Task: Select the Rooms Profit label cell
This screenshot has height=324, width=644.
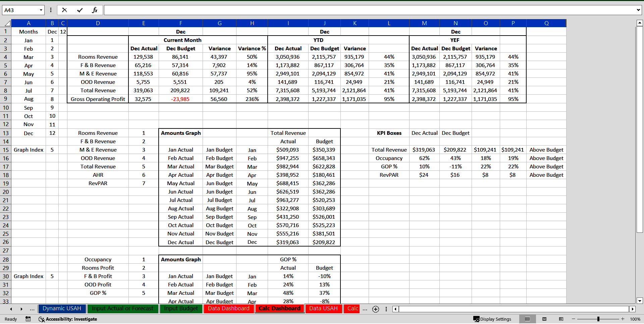Action: (98, 268)
